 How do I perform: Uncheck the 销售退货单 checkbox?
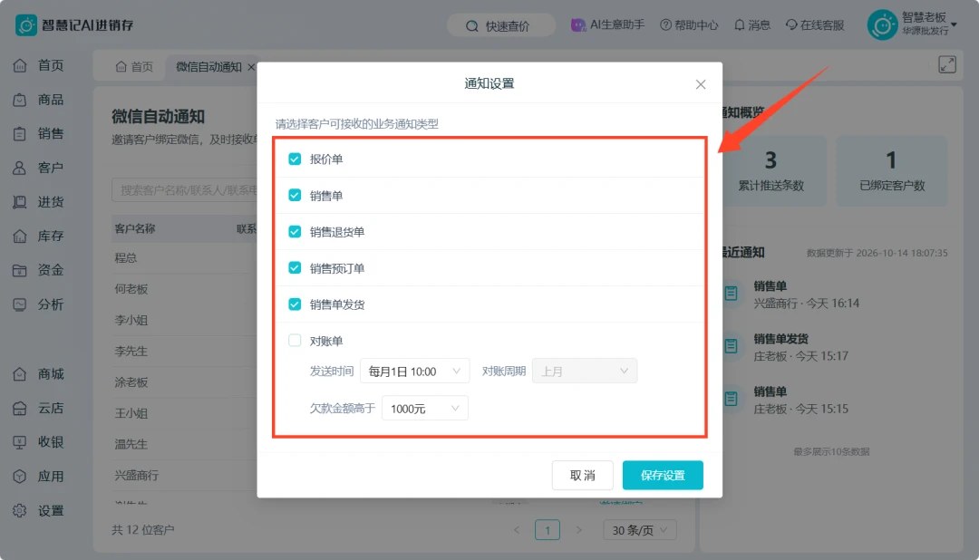(x=295, y=232)
